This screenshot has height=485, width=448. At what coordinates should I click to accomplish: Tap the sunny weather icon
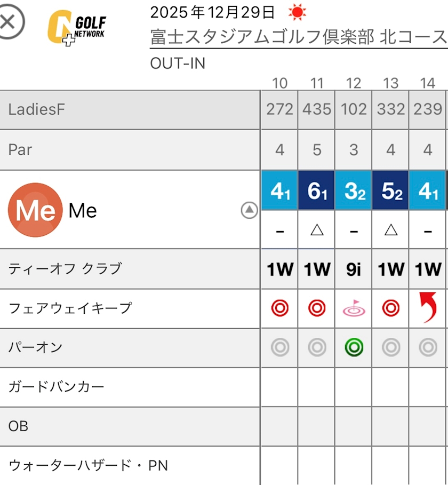coord(297,12)
